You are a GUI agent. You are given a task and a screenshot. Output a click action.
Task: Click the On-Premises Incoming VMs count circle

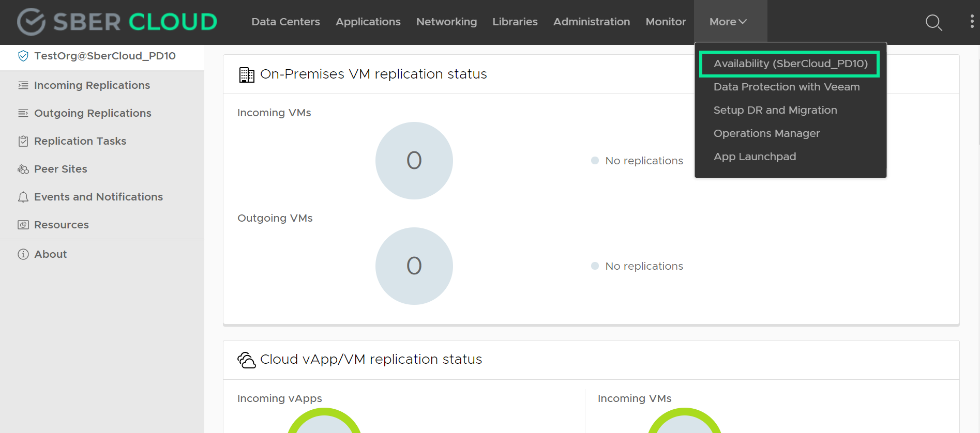(x=414, y=161)
